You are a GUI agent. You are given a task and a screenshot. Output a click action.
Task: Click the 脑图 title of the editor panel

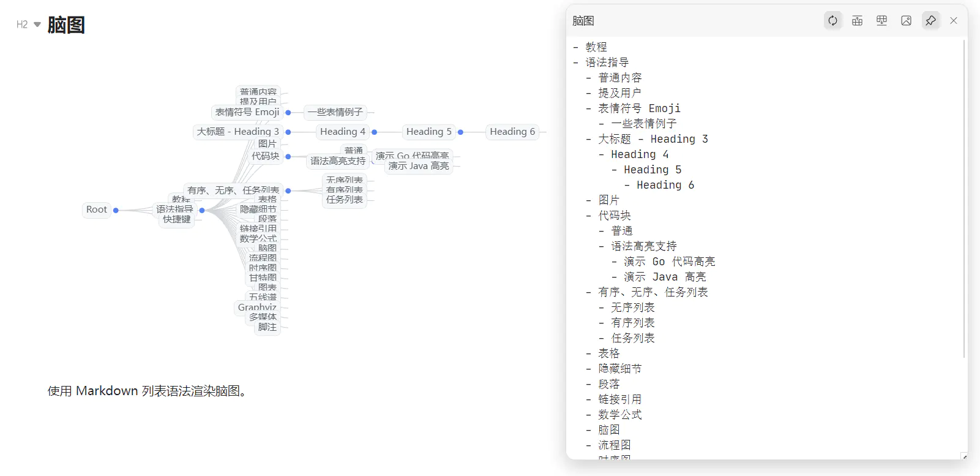click(583, 21)
